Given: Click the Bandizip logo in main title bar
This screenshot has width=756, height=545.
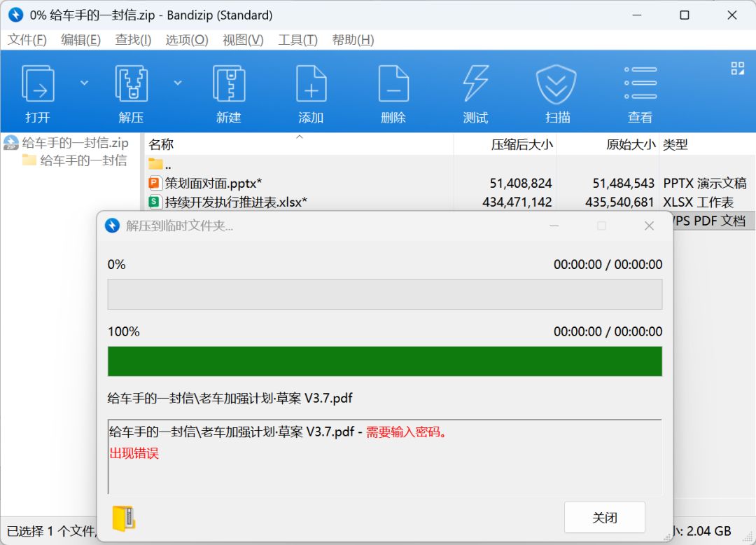Looking at the screenshot, I should (x=15, y=15).
